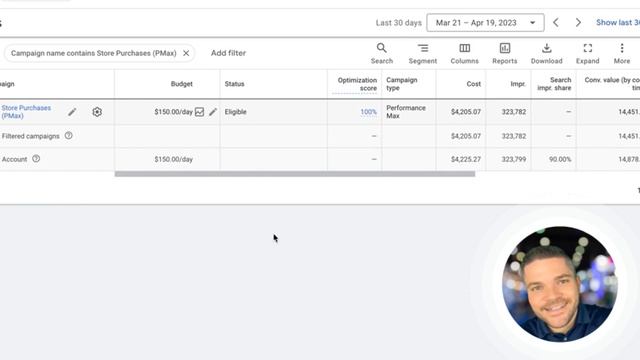The image size is (640, 360).
Task: Remove the Campaign name filter chip
Action: pyautogui.click(x=186, y=53)
